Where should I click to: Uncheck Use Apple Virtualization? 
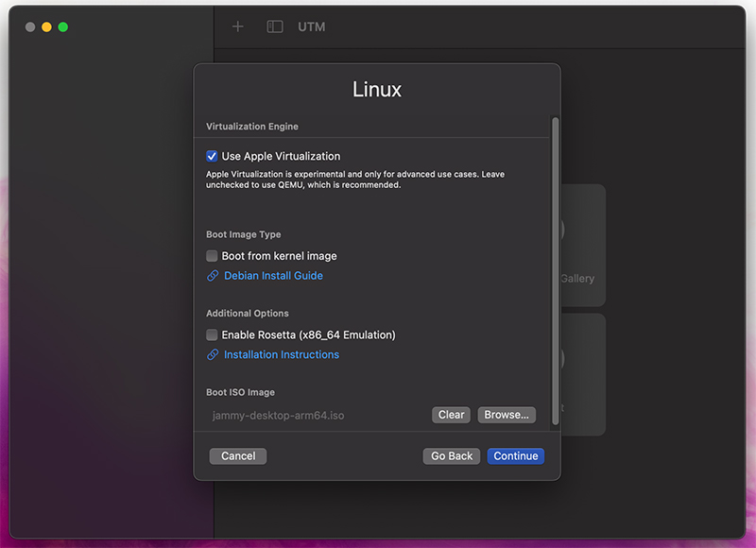coord(212,156)
